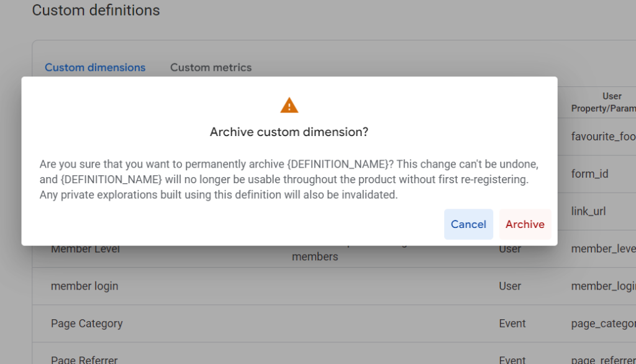
Task: Click the "Custom definitions" page heading
Action: click(96, 10)
